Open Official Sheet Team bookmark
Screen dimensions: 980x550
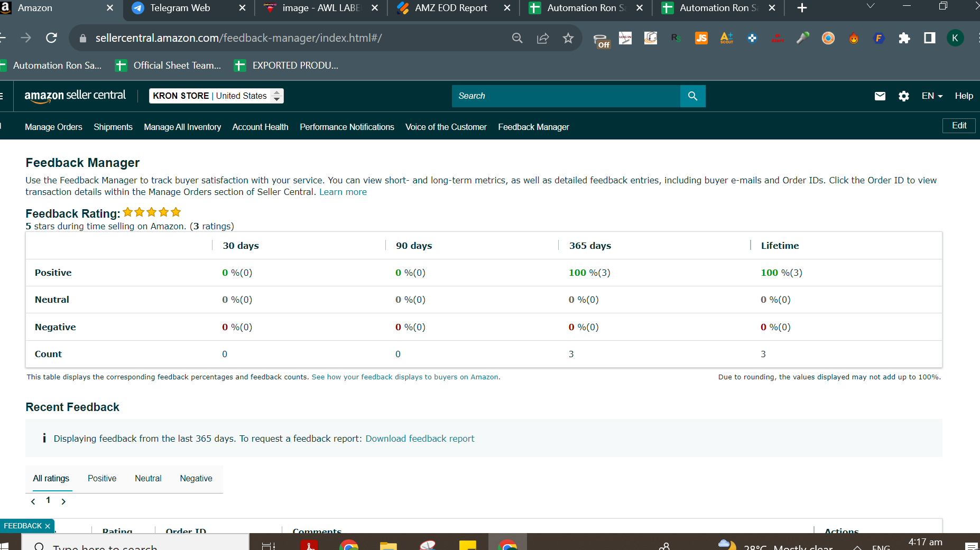tap(169, 66)
